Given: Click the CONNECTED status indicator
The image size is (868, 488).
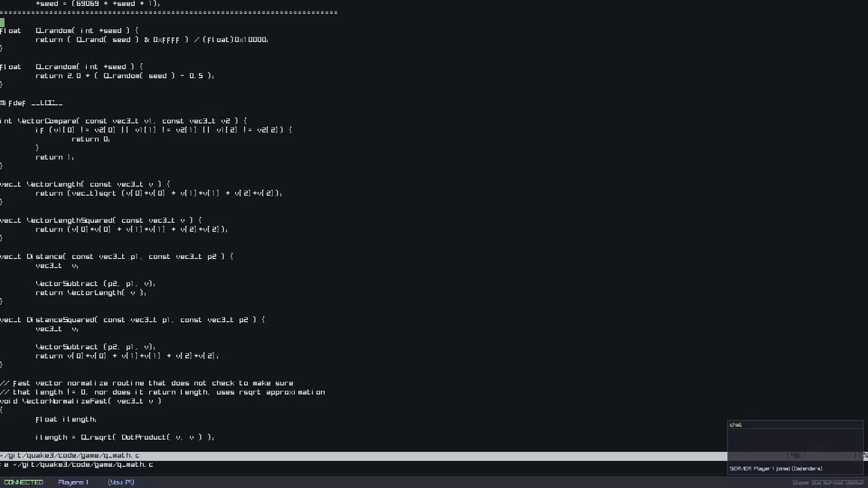Looking at the screenshot, I should [24, 482].
